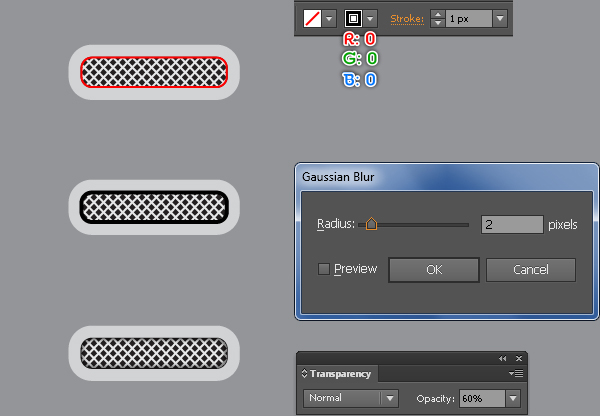Image resolution: width=600 pixels, height=416 pixels.
Task: Collapse the Transparency panel with double arrows
Action: [502, 359]
